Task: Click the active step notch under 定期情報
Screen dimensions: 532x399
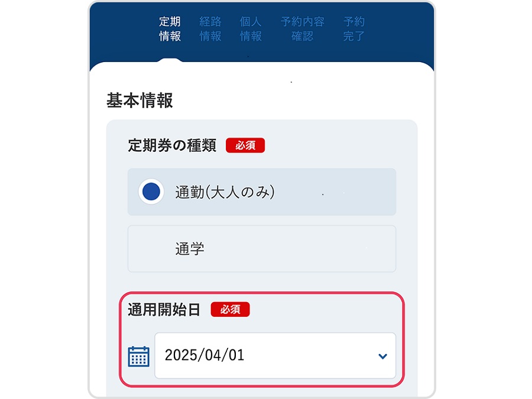Action: 170,60
